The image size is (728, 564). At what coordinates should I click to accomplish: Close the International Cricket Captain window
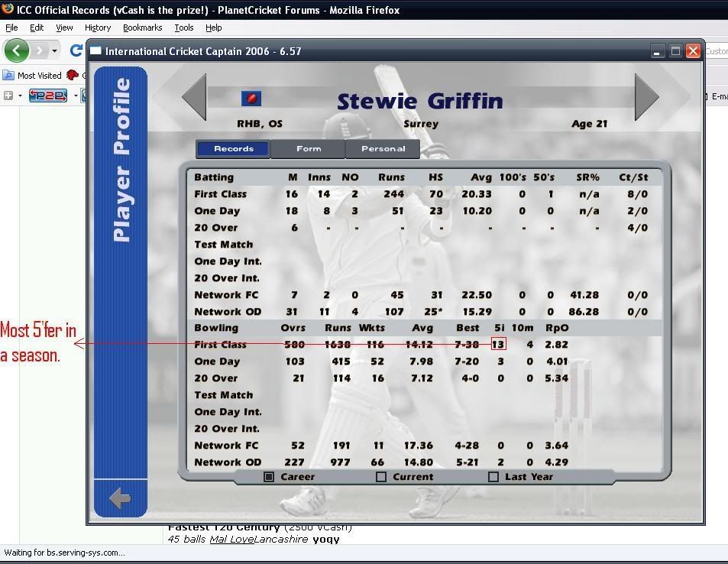point(693,51)
